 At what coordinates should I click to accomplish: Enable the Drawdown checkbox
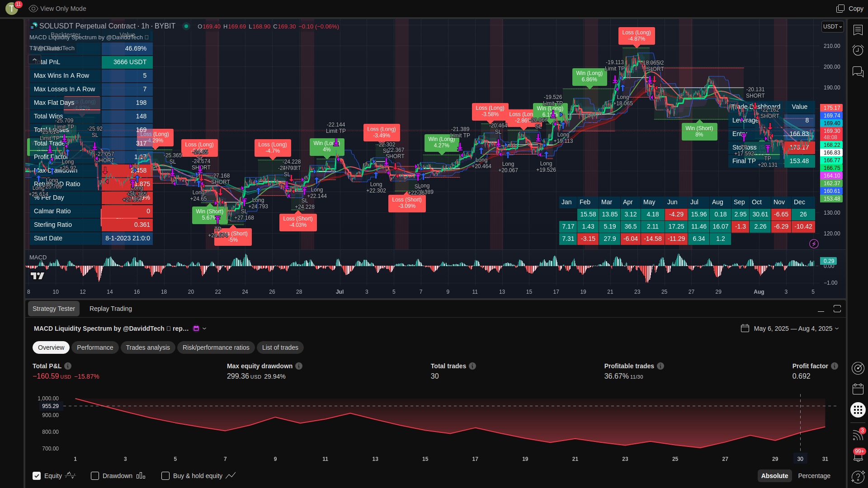[95, 476]
